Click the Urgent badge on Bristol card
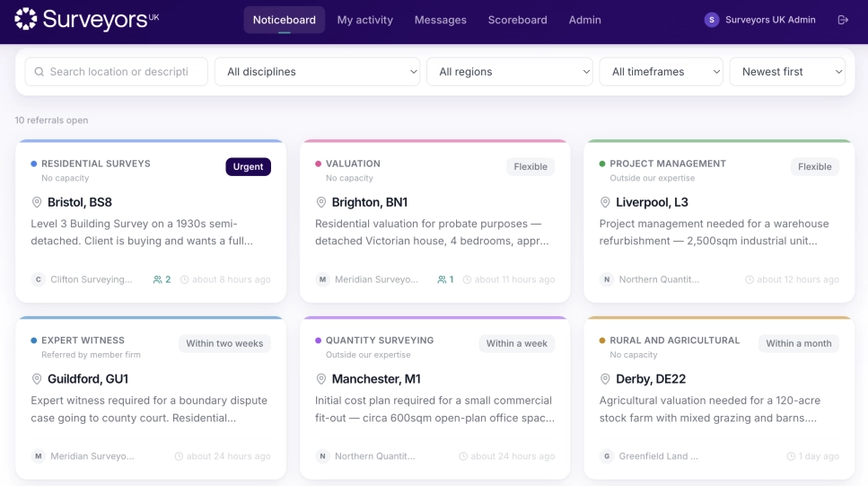Screen dimensions: 868x486 click(x=248, y=167)
